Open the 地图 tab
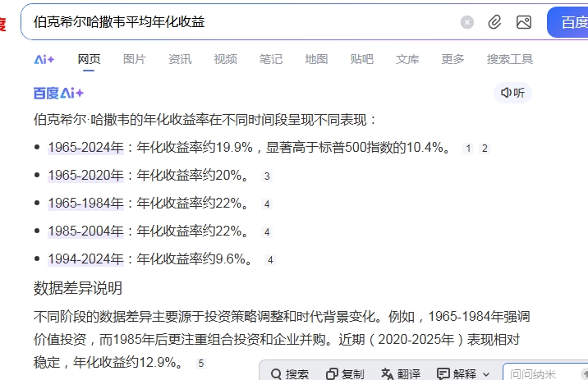 click(x=316, y=59)
